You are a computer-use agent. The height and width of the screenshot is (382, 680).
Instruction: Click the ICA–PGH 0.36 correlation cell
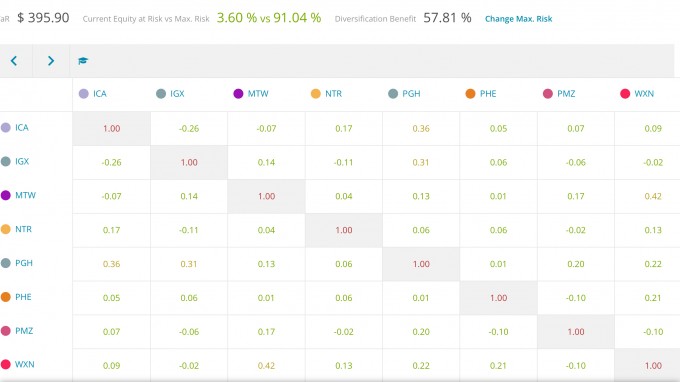coord(421,129)
